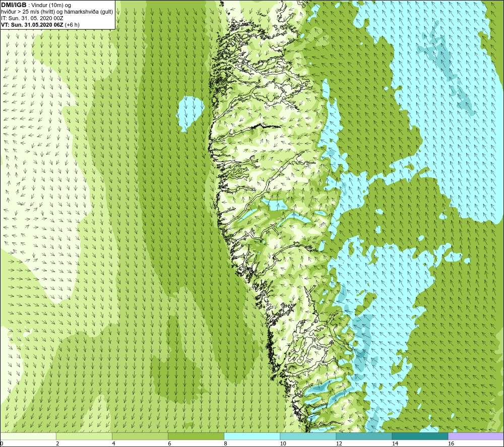504x447 pixels.
Task: Click the 0–2 m/s palest legend swatch
Action: point(28,436)
